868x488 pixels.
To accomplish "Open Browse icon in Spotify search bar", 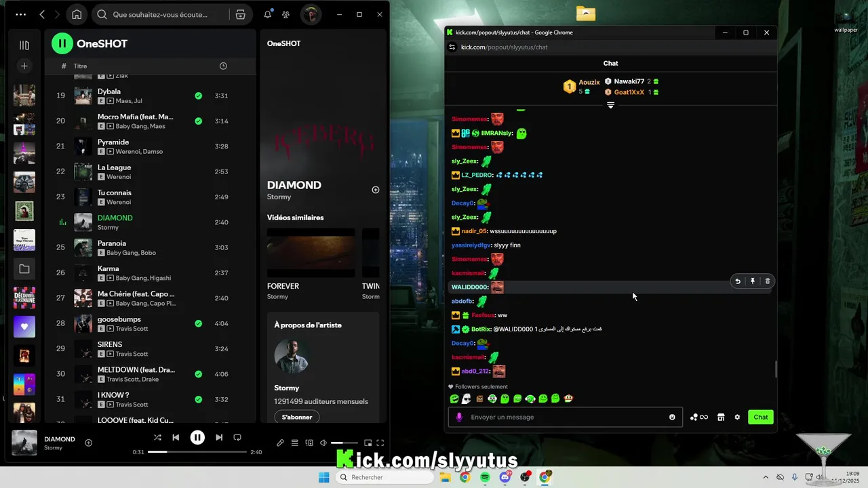I will coord(240,14).
